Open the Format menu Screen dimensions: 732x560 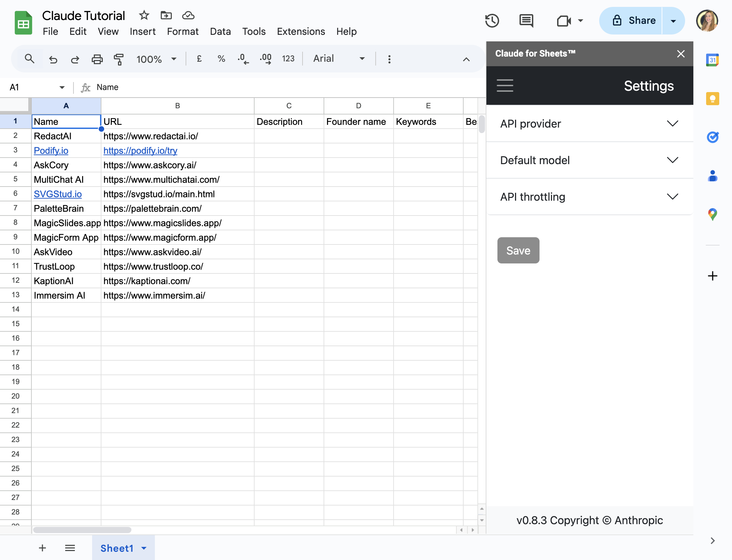coord(183,32)
